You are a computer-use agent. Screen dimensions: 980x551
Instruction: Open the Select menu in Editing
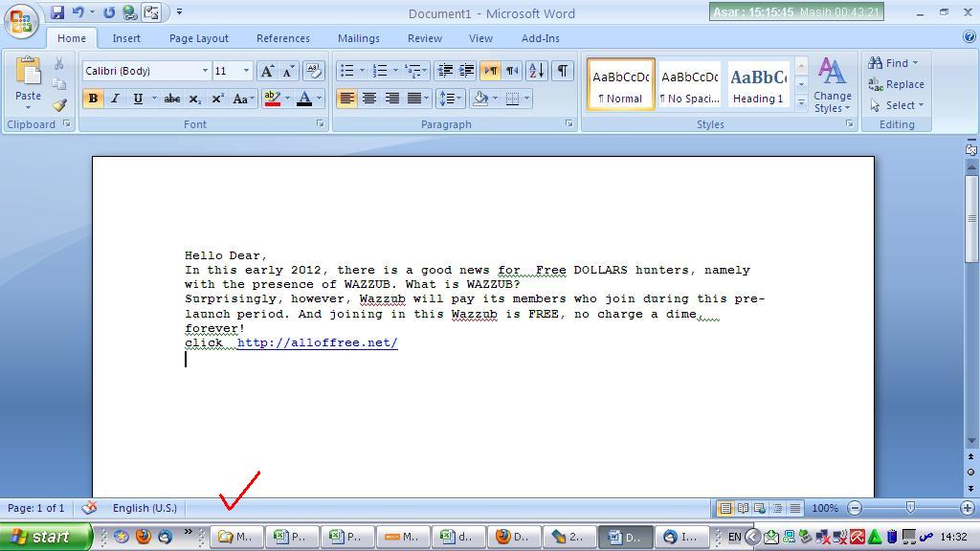pos(896,105)
